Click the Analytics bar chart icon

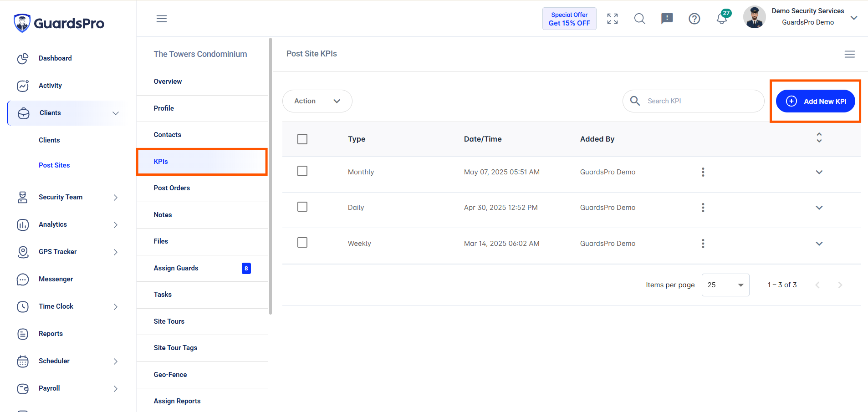[23, 224]
